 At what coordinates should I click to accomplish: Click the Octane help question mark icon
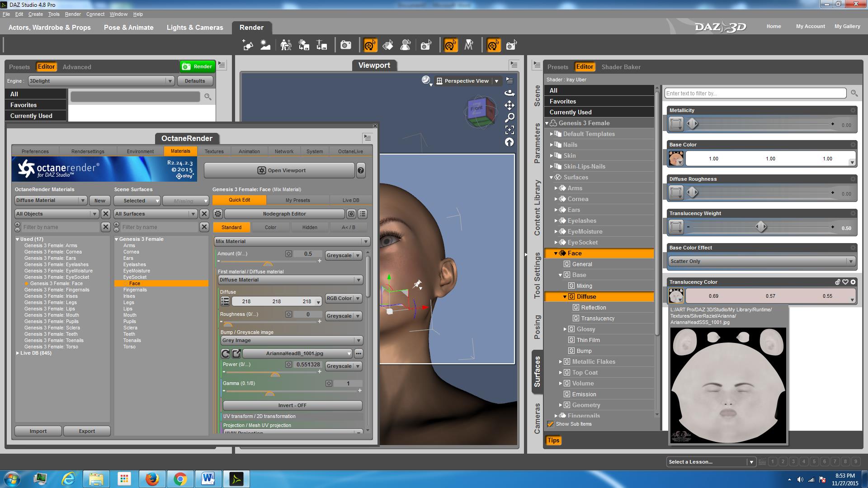pyautogui.click(x=361, y=170)
